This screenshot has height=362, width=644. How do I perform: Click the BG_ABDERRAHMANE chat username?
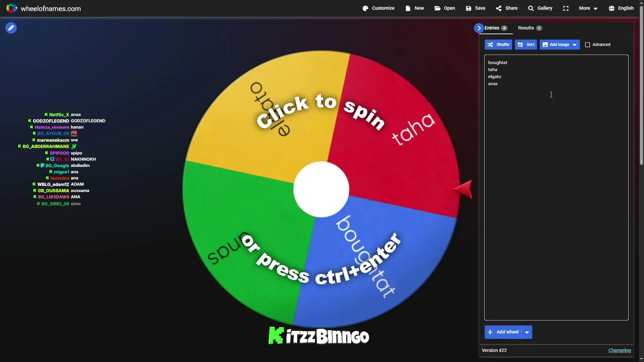[x=46, y=146]
